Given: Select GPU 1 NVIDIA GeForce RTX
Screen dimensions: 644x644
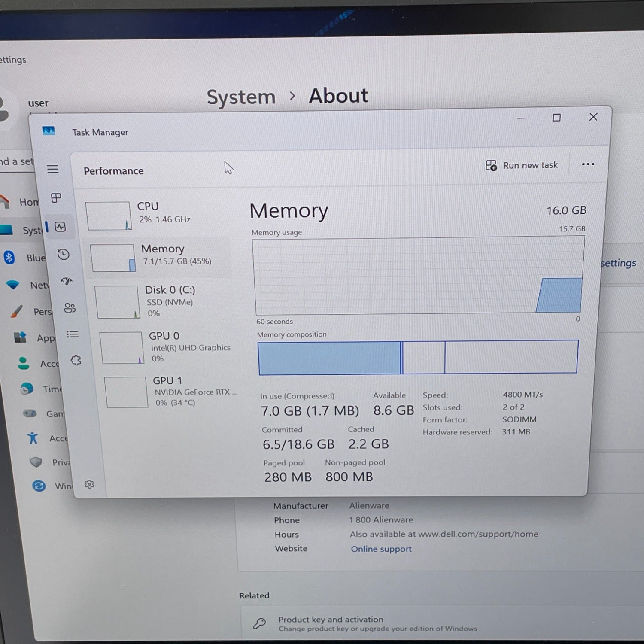Looking at the screenshot, I should click(x=172, y=392).
